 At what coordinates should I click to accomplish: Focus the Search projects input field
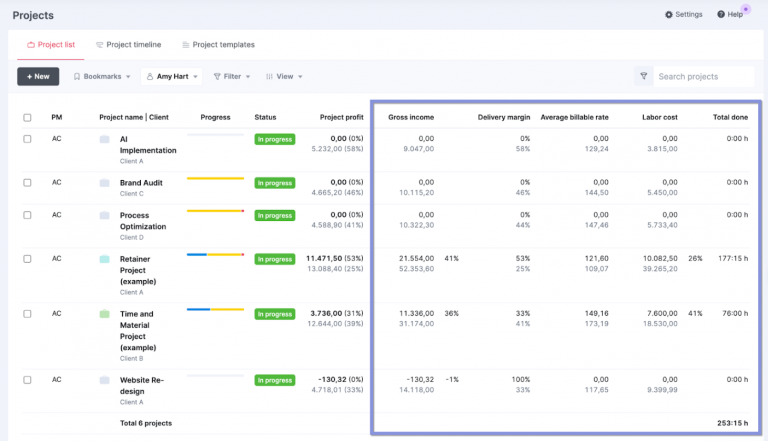(702, 76)
